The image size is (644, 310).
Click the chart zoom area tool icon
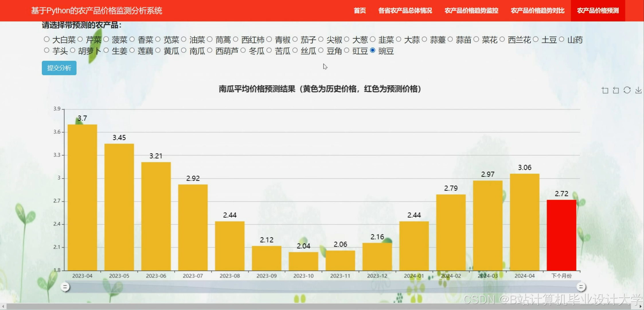pos(605,90)
